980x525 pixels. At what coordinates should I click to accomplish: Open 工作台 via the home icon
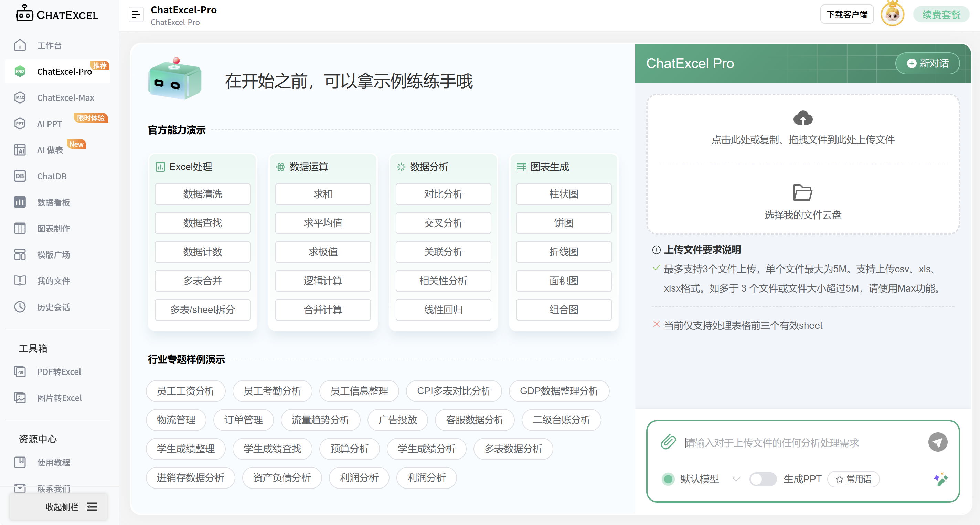pyautogui.click(x=20, y=45)
